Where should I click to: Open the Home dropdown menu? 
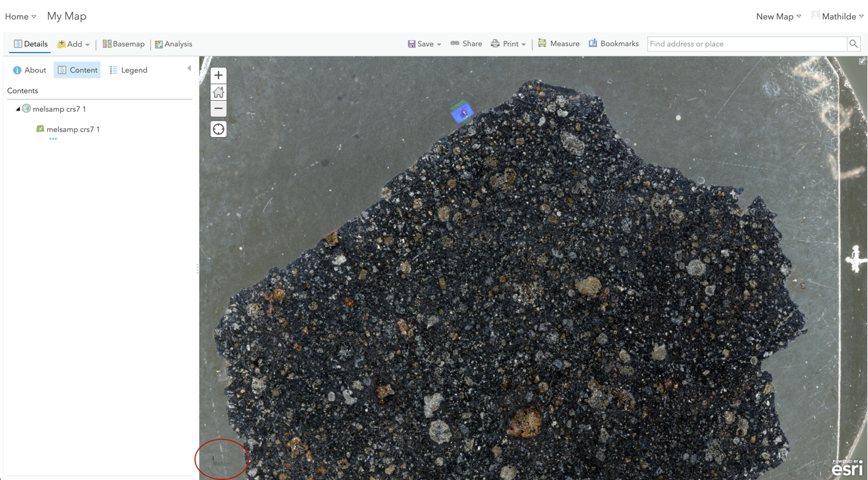(21, 16)
